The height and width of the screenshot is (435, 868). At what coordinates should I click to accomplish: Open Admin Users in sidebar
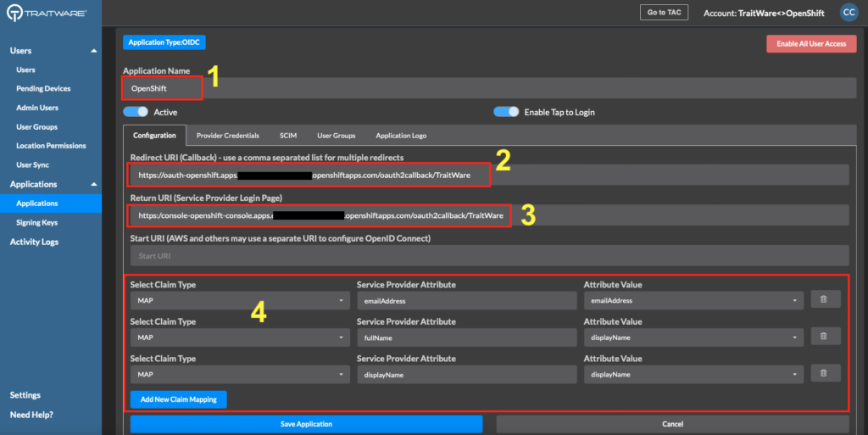(x=37, y=108)
